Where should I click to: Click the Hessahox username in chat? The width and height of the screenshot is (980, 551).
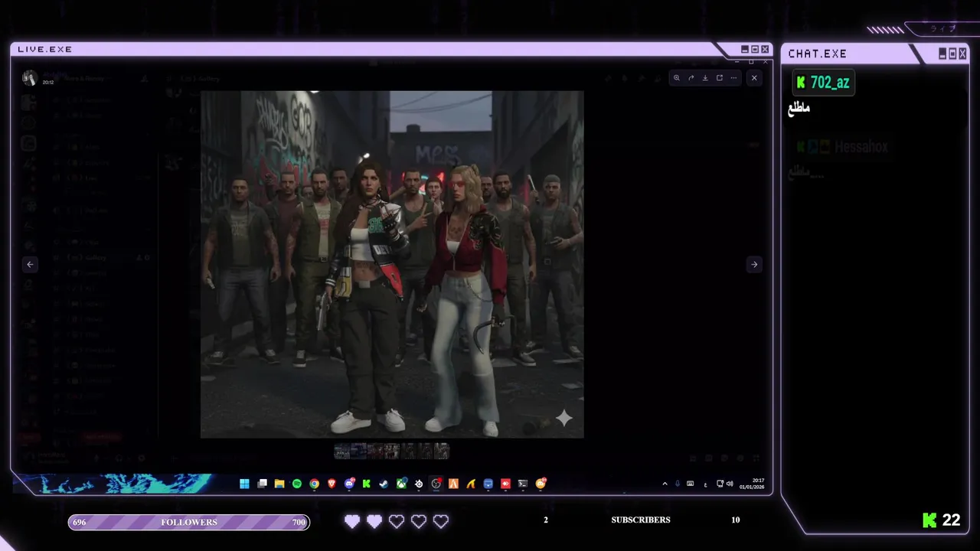point(861,147)
